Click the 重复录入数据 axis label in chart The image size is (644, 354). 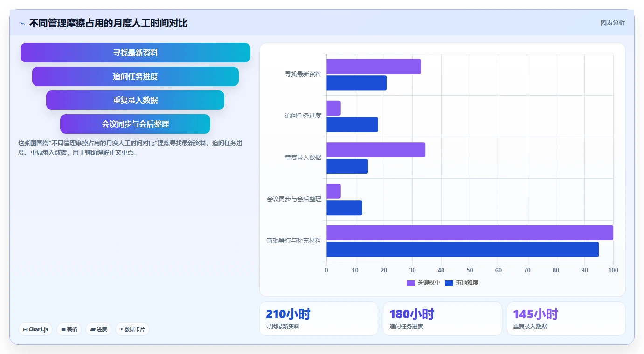pyautogui.click(x=303, y=157)
